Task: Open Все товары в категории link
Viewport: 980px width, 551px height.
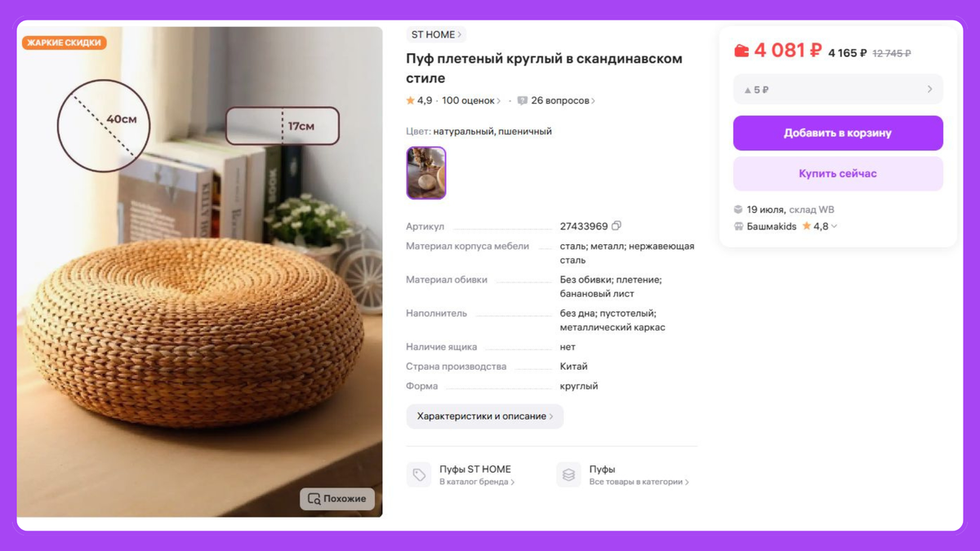Action: click(639, 482)
